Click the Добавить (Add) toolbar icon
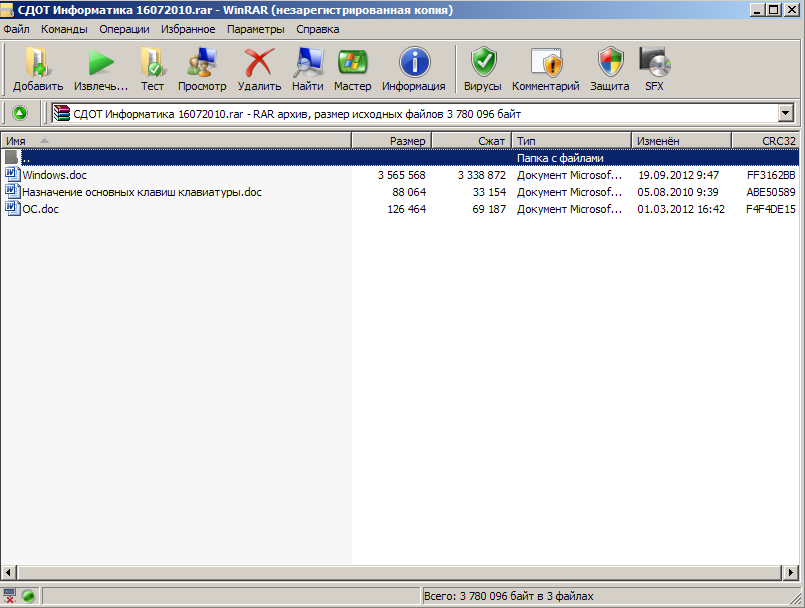Viewport: 805px width, 608px height. (37, 63)
